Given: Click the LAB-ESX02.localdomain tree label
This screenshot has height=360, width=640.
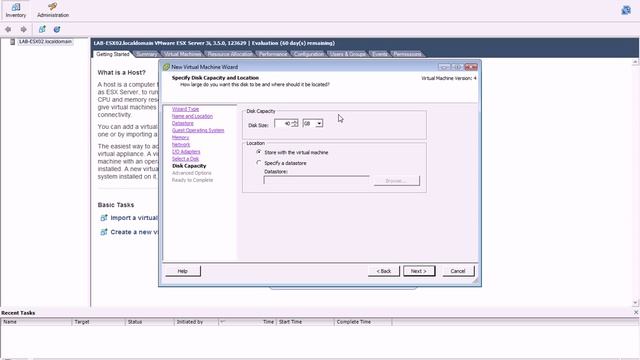Looking at the screenshot, I should click(x=45, y=42).
